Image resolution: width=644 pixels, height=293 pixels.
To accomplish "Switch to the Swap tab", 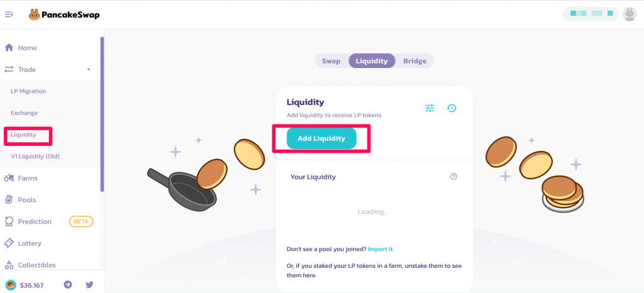I will (x=331, y=61).
